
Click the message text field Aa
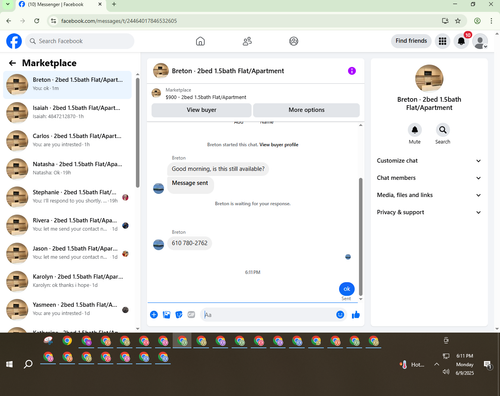pyautogui.click(x=268, y=315)
